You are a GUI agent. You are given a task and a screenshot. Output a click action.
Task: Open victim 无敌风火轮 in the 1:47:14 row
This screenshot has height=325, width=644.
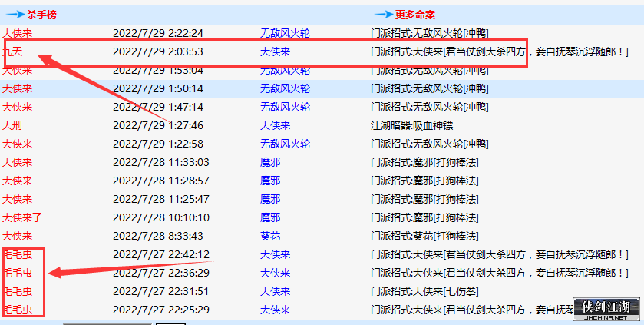click(285, 108)
